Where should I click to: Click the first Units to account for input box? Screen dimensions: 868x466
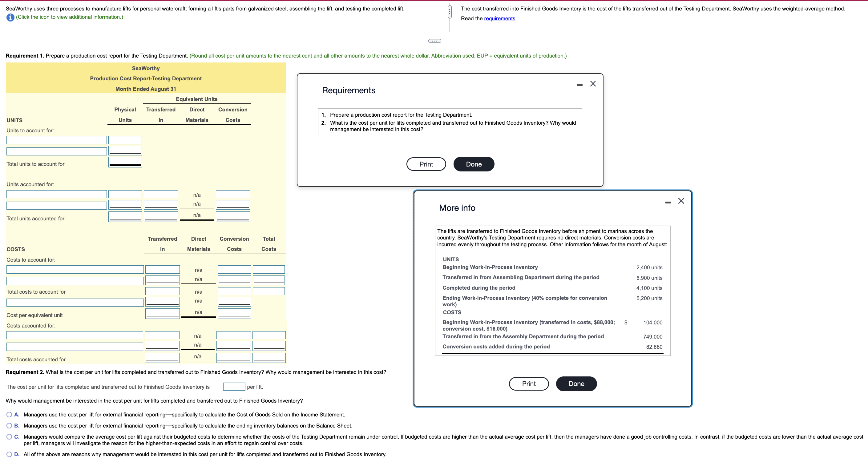(x=56, y=140)
